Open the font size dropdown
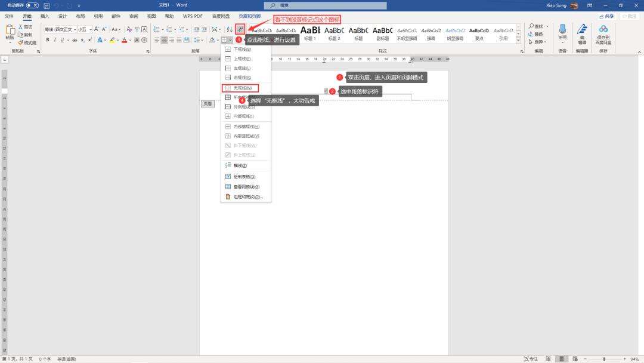The image size is (644, 363). click(x=91, y=29)
